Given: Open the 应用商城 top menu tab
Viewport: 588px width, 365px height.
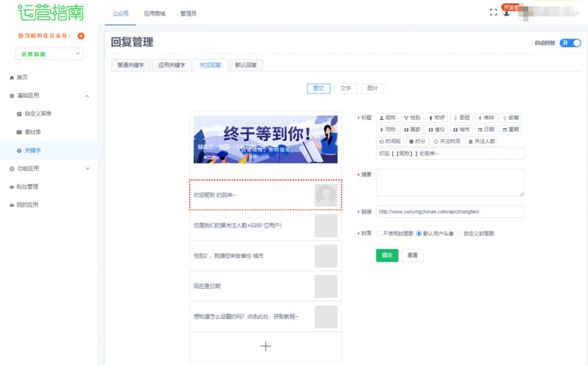Looking at the screenshot, I should click(x=155, y=14).
